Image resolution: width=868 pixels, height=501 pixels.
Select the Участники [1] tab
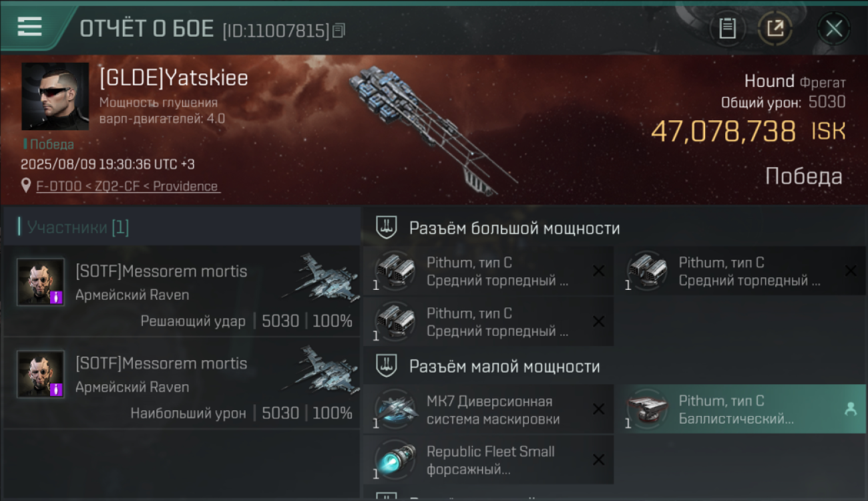[x=75, y=227]
